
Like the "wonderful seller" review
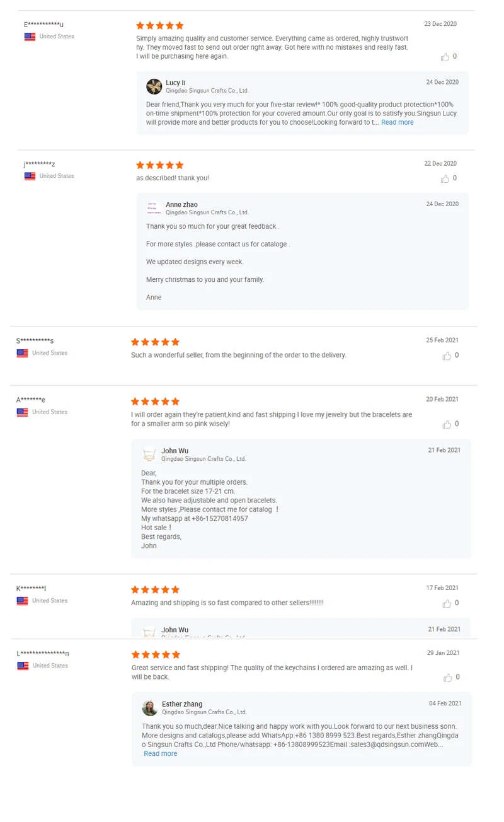pyautogui.click(x=447, y=356)
